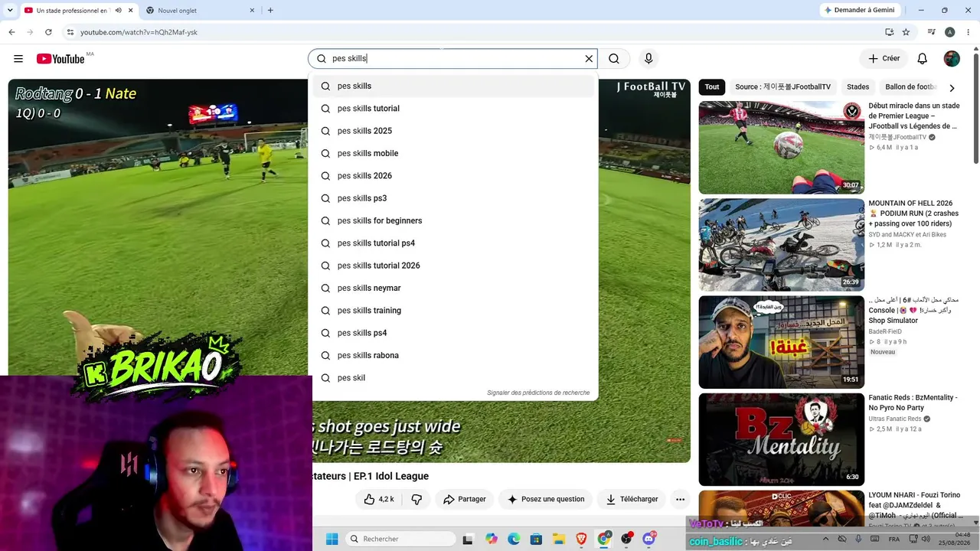Open Chrome media controls icon
Image resolution: width=980 pixels, height=551 pixels.
point(932,32)
